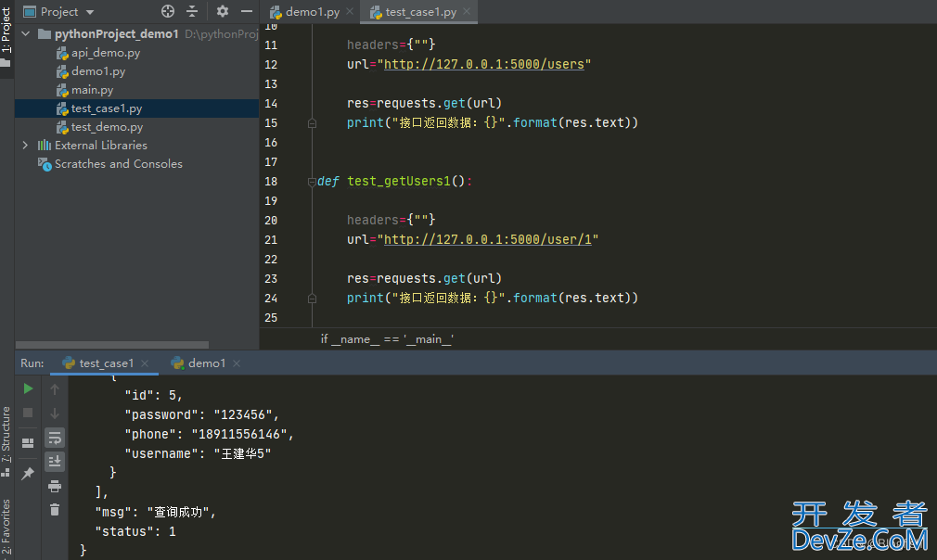This screenshot has width=937, height=560.
Task: Click the Project panel horizontal scrollbar
Action: click(112, 345)
